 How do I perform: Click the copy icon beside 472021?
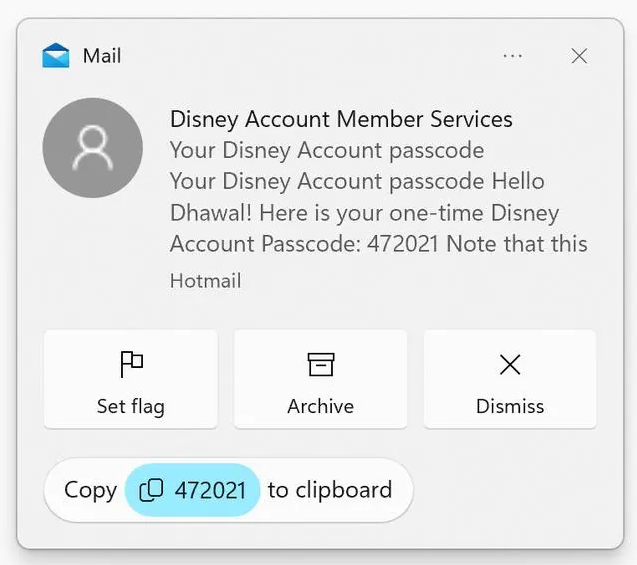[x=151, y=490]
